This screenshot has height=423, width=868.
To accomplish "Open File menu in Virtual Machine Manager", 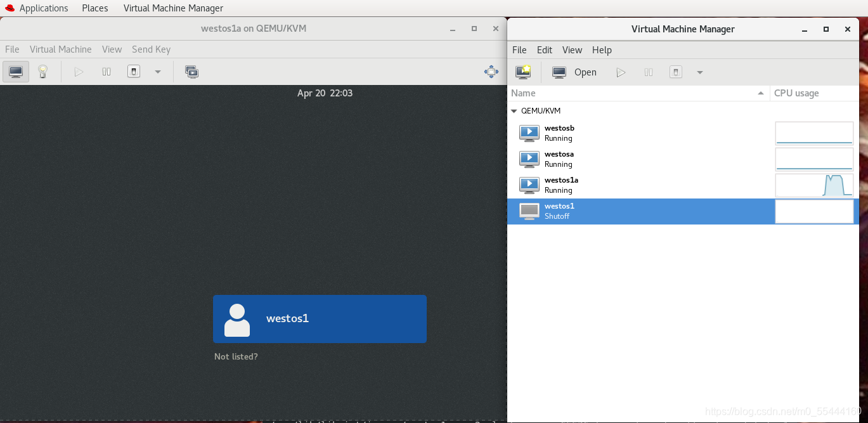I will pos(519,50).
